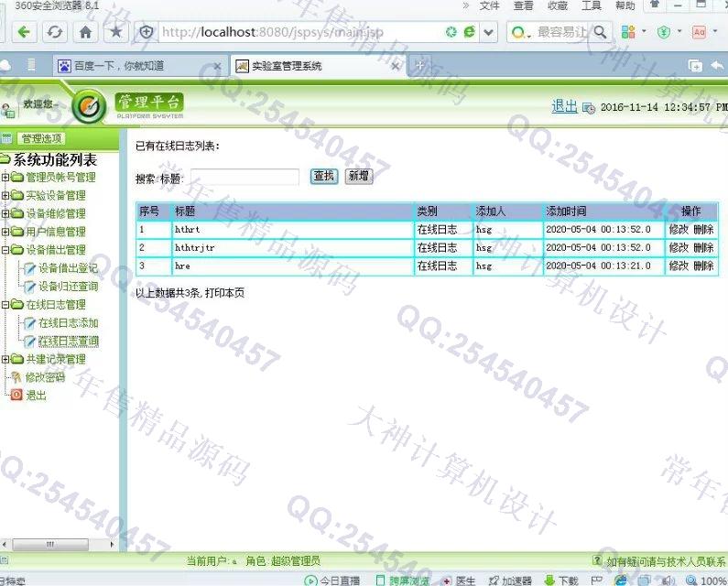Collapse the 设备借出管理 tree node
This screenshot has width=728, height=586.
(x=5, y=250)
